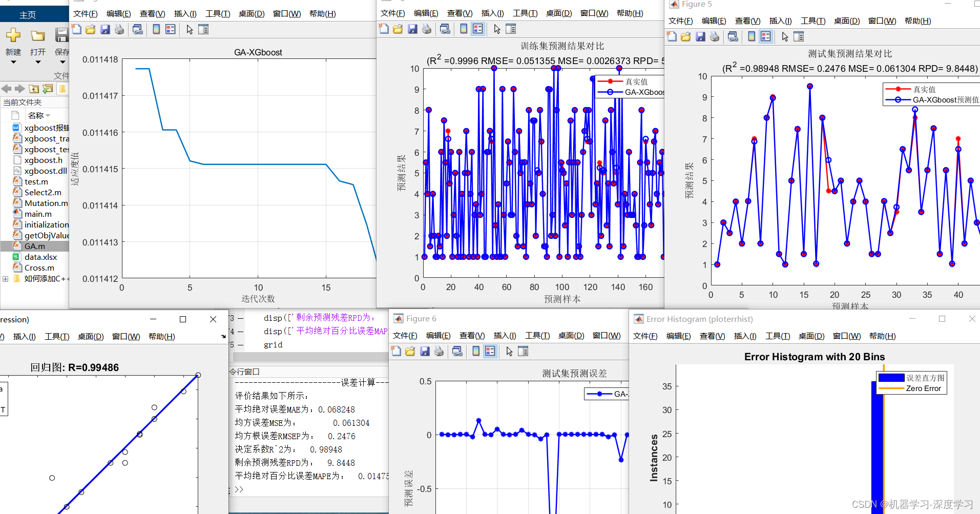Toggle Insert Colorbar in GA-XGboost window
The image size is (980, 514).
click(156, 29)
